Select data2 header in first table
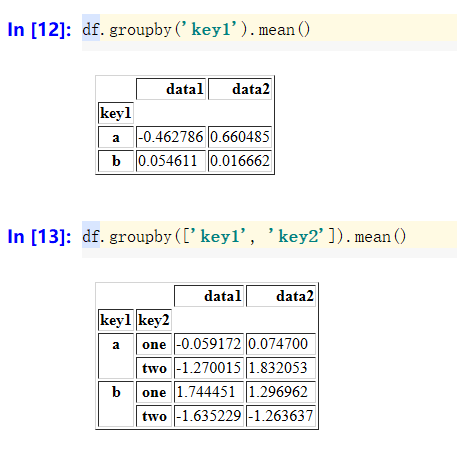 pyautogui.click(x=240, y=89)
